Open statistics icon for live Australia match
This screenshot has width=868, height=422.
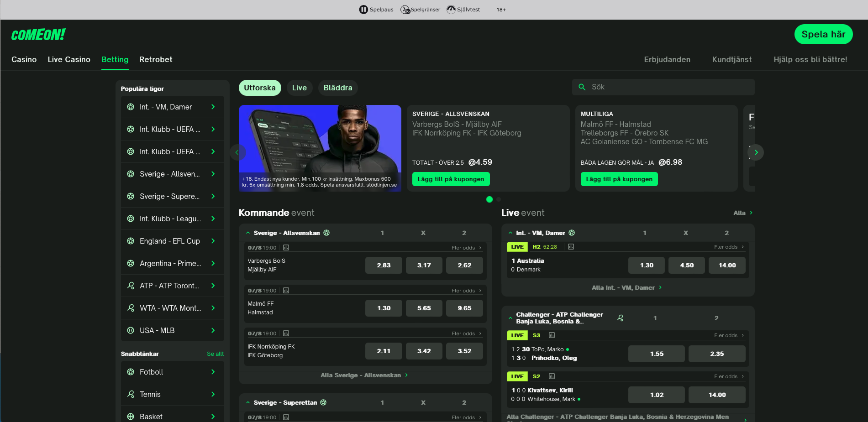click(571, 247)
